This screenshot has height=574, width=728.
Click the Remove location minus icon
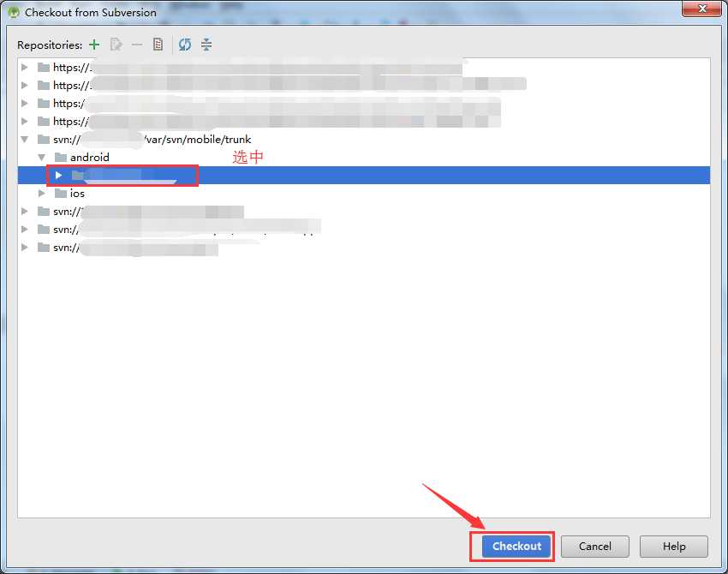(137, 45)
